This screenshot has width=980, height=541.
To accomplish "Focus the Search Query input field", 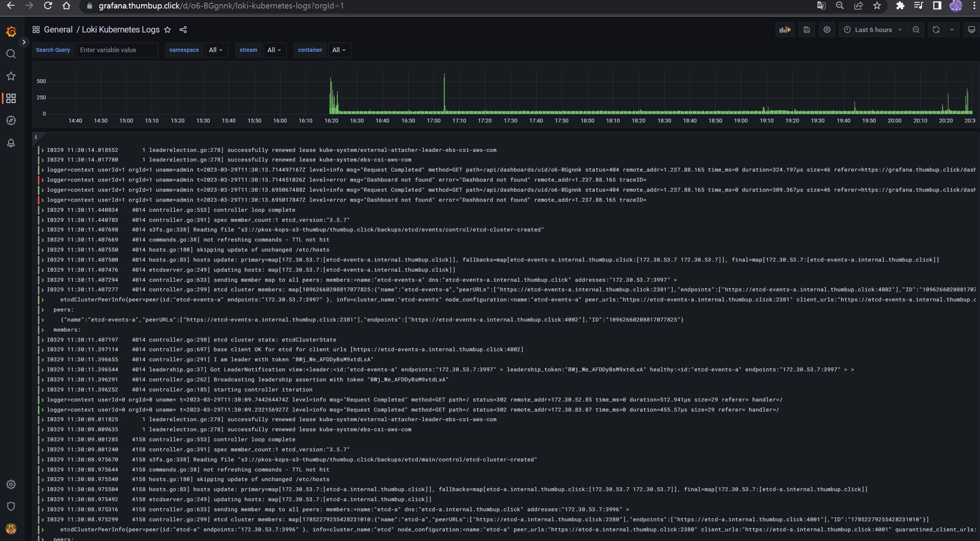I will click(117, 50).
